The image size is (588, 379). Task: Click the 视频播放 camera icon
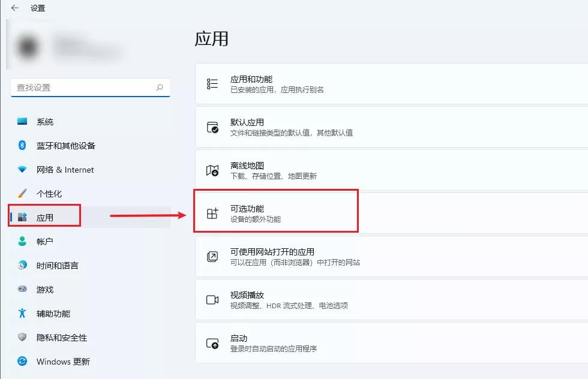pos(212,299)
